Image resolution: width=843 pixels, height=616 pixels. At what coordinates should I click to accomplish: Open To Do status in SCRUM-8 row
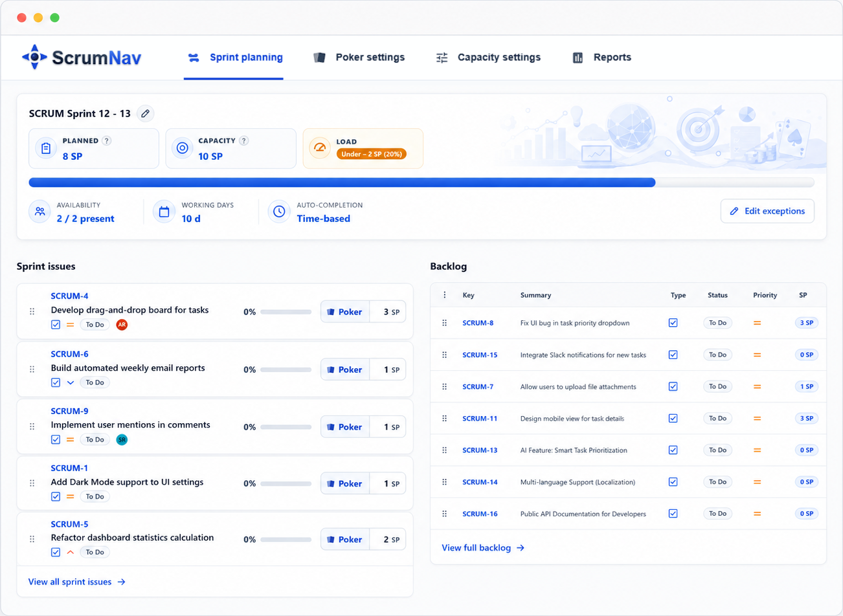point(717,323)
